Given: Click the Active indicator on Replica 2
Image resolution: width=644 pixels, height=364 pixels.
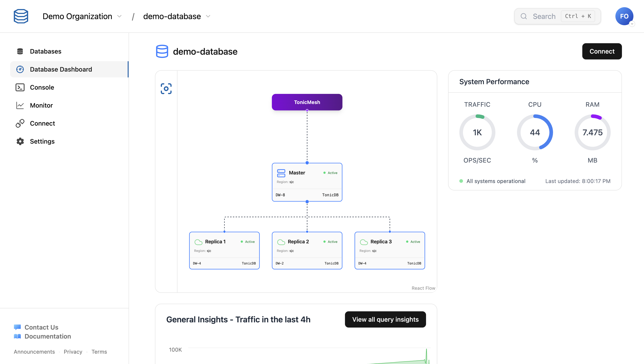Looking at the screenshot, I should [x=330, y=242].
